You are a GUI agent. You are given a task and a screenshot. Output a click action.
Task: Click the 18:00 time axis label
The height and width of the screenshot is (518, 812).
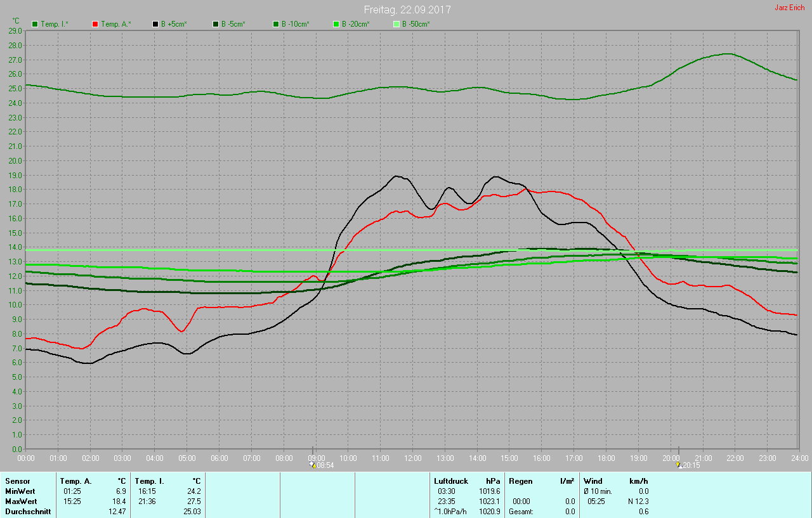click(606, 458)
